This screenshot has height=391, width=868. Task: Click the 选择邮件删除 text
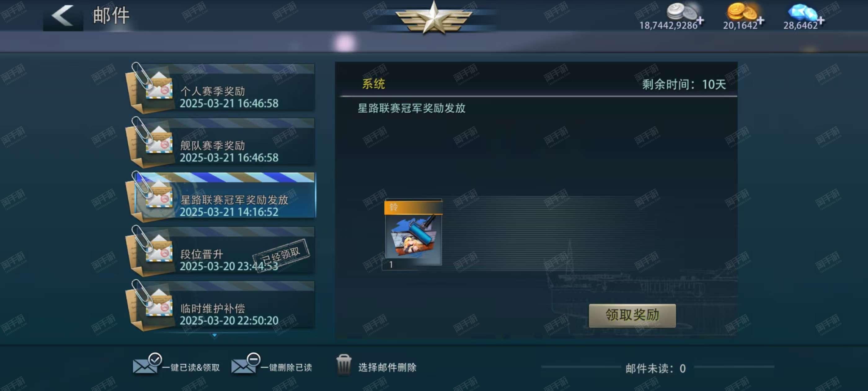pos(387,367)
